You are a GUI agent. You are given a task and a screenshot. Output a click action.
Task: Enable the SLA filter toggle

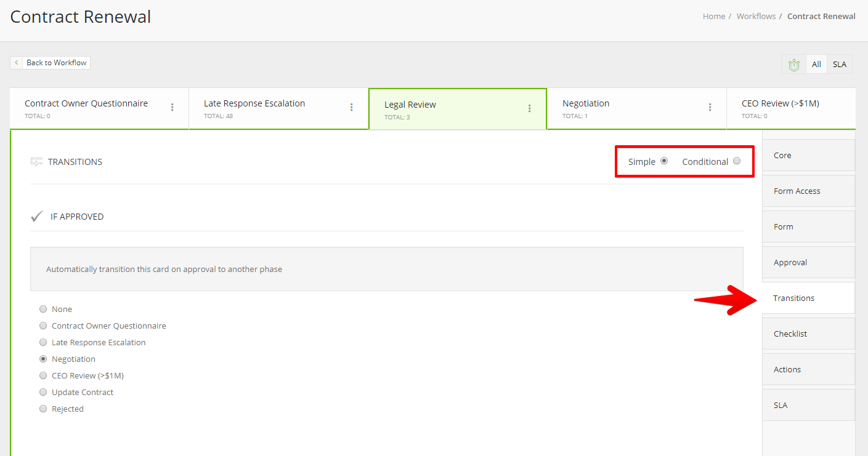[x=840, y=64]
